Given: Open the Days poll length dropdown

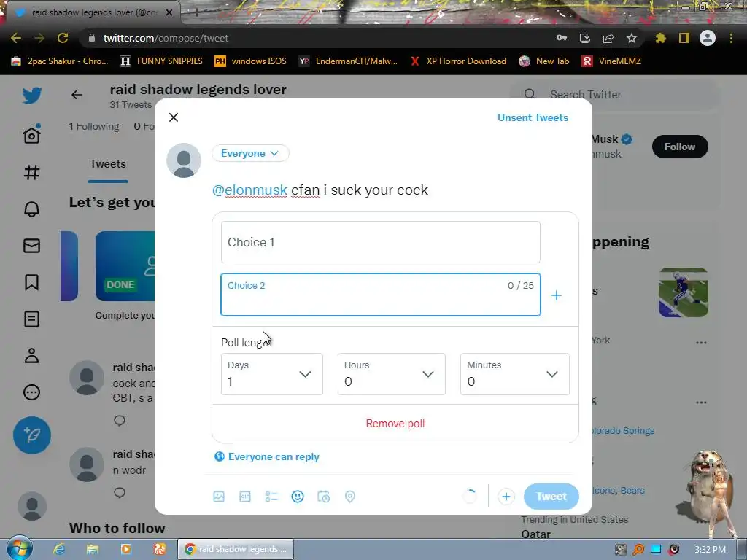Looking at the screenshot, I should click(272, 374).
